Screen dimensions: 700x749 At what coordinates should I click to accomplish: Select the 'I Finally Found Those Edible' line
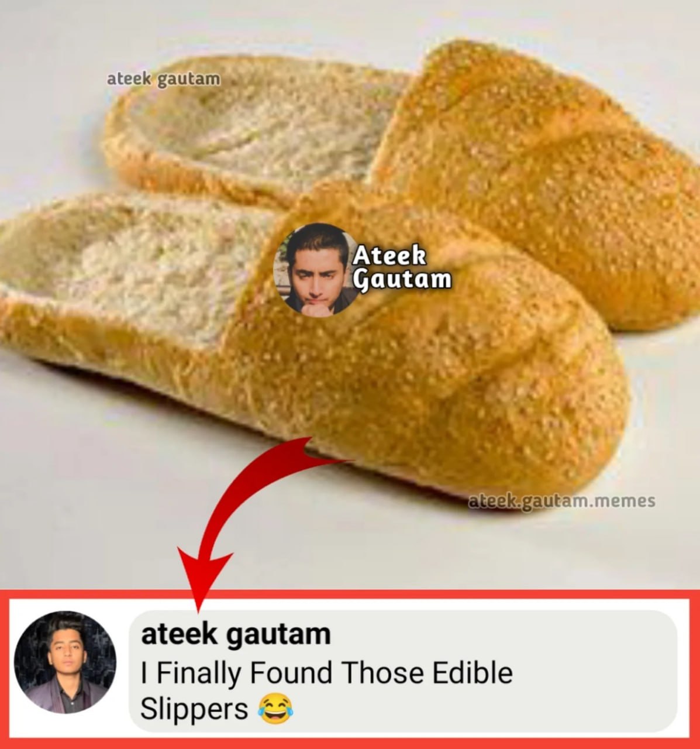pyautogui.click(x=326, y=673)
